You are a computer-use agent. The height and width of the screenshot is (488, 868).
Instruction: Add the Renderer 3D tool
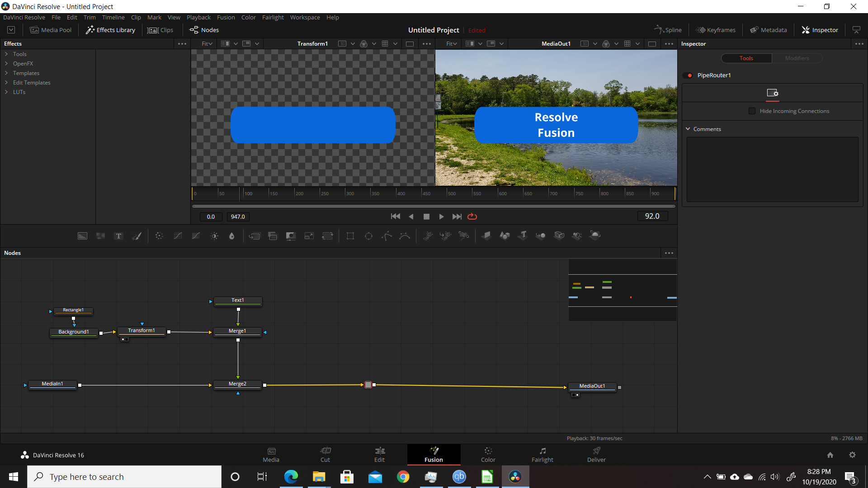(595, 235)
